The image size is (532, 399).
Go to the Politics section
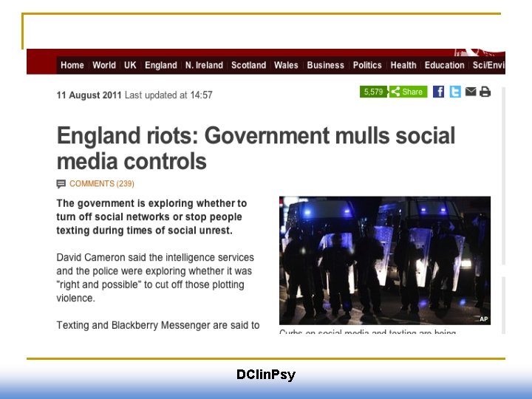coord(367,65)
